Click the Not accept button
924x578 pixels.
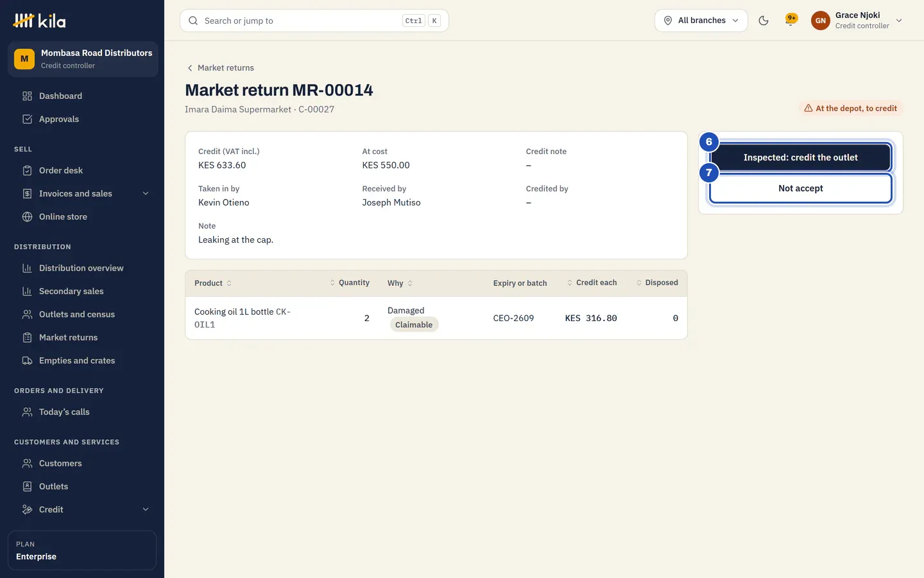[801, 188]
